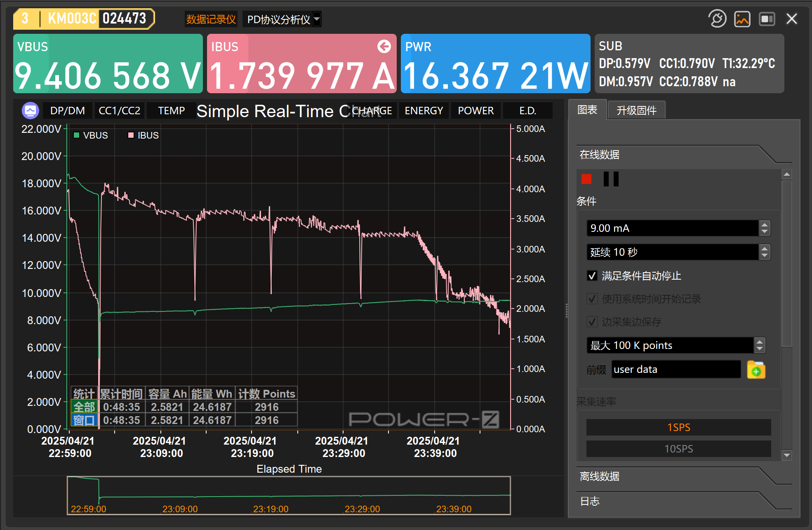This screenshot has height=530, width=812.
Task: Click the user data prefix field
Action: (x=675, y=370)
